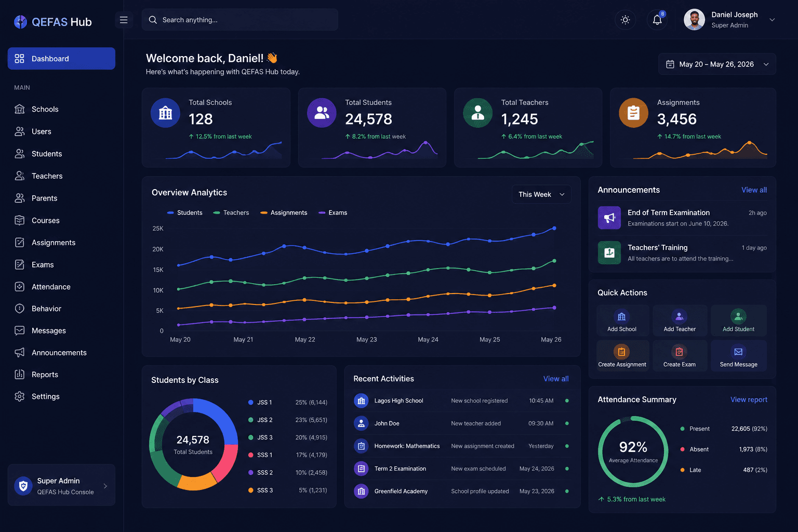The height and width of the screenshot is (532, 798).
Task: Click the Courses sidebar icon
Action: click(x=20, y=220)
